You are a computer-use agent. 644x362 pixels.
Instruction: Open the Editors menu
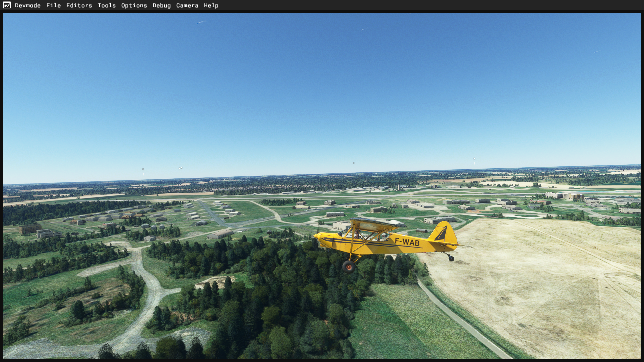tap(79, 5)
